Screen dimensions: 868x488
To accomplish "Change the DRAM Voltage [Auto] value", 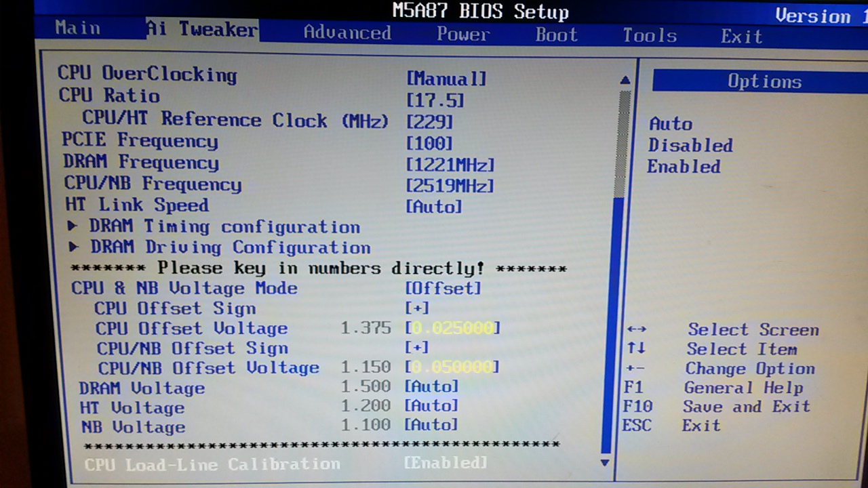I will (x=431, y=386).
